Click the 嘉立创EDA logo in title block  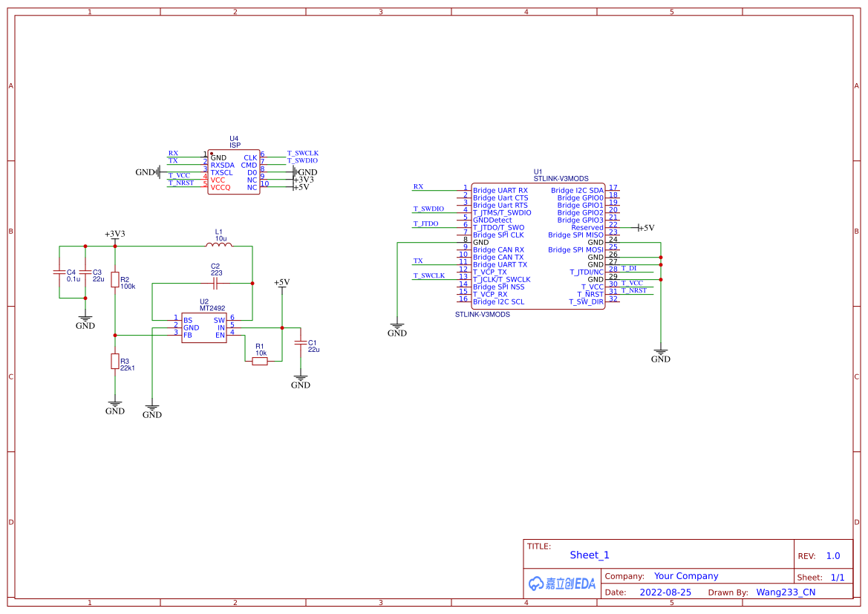[562, 584]
